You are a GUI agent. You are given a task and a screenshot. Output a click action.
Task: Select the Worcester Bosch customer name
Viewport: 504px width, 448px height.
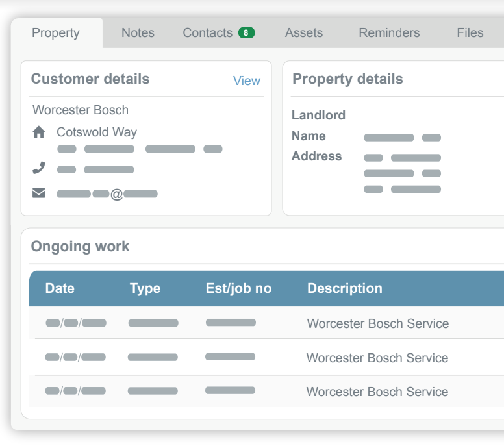[x=81, y=110]
